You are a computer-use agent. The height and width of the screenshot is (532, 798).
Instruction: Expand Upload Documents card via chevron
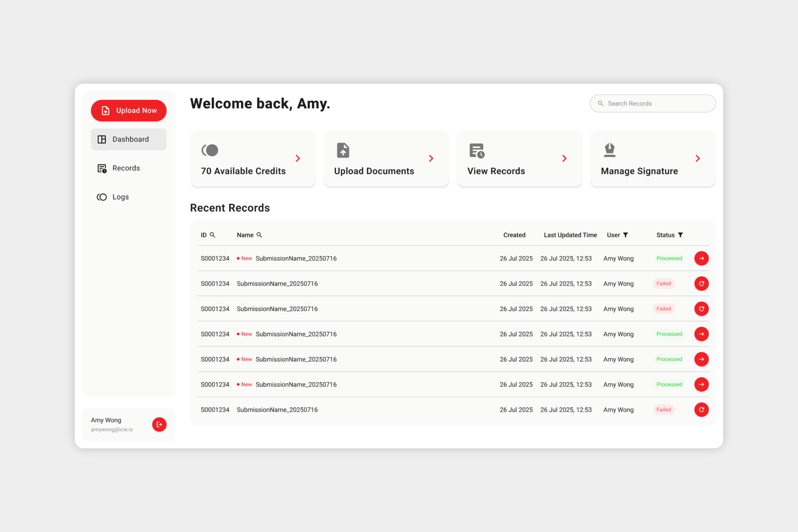431,159
